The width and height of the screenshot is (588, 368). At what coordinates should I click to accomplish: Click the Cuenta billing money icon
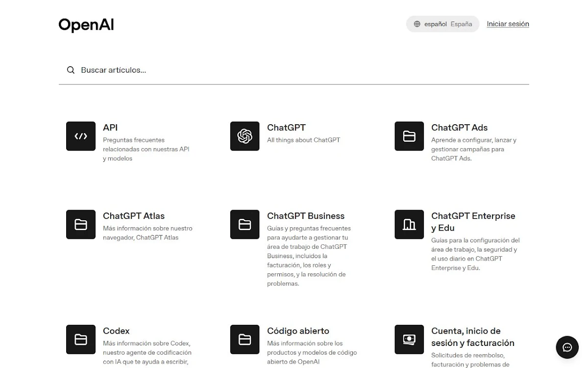point(409,339)
